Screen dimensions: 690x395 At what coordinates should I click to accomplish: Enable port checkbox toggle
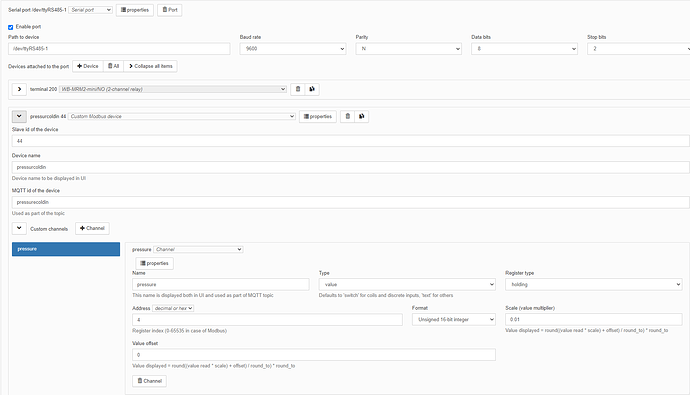(11, 27)
